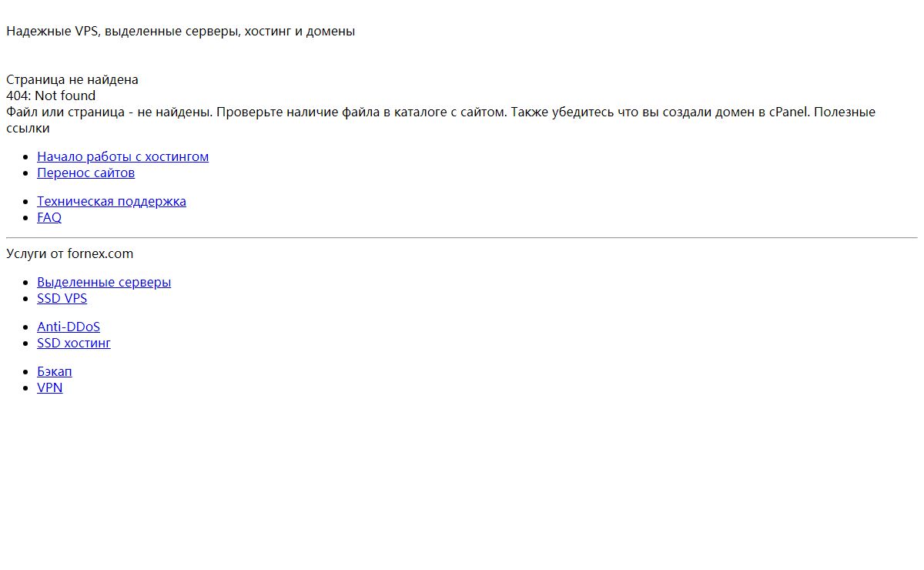The image size is (924, 570).
Task: Click the Перенос сайтов link
Action: pos(85,173)
